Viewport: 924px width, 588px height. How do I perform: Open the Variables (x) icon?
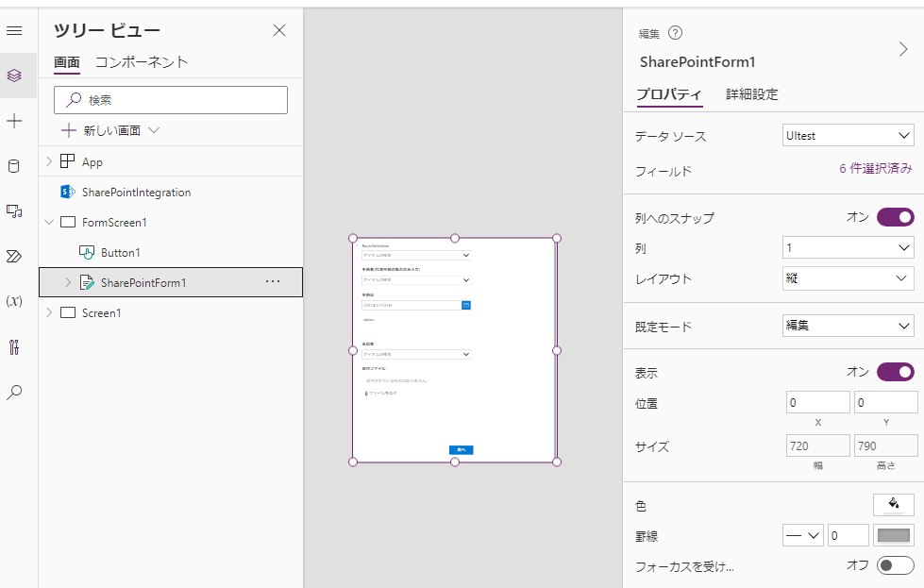tap(14, 301)
